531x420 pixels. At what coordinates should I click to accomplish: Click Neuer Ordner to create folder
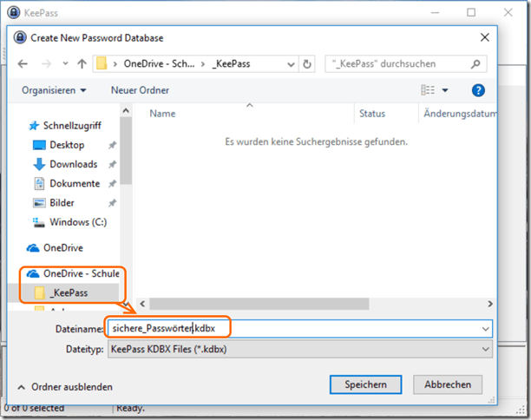140,90
